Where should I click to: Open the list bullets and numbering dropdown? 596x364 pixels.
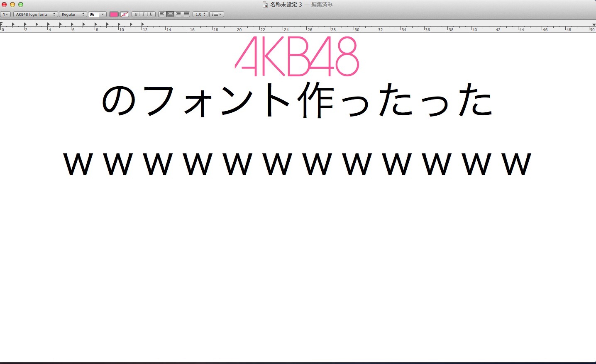217,14
